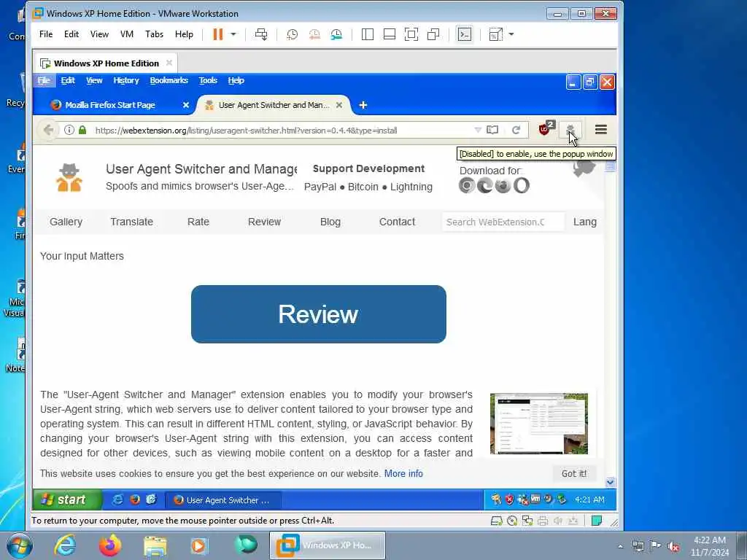Open a new Firefox tab

click(x=363, y=105)
